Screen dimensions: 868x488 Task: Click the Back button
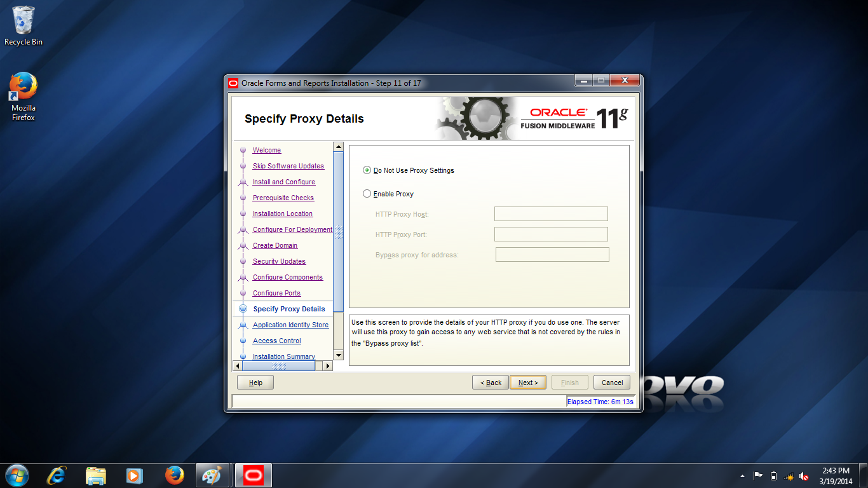point(491,383)
